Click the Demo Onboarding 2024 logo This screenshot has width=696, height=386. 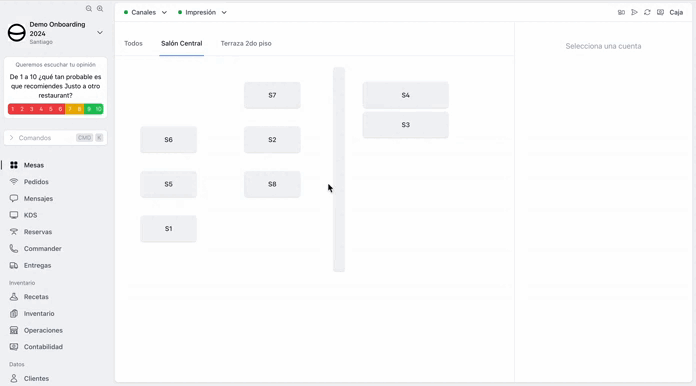click(x=17, y=33)
